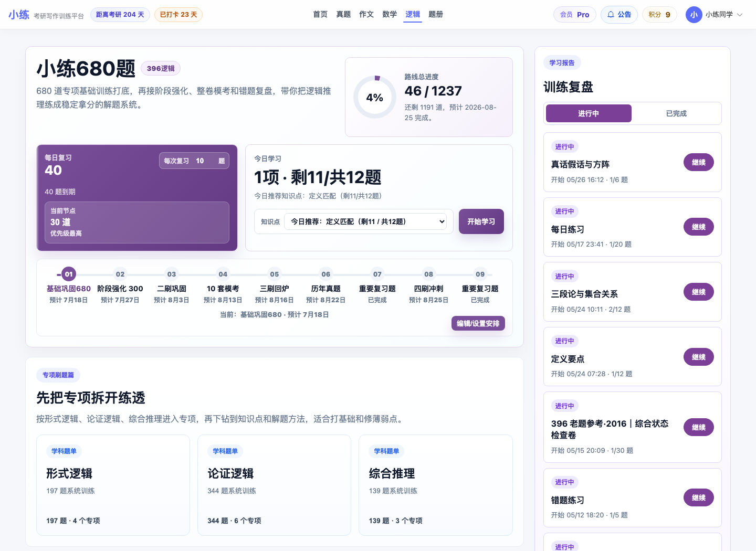Viewport: 756px width, 551px height.
Task: Click the 4% progress ring
Action: pos(375,97)
